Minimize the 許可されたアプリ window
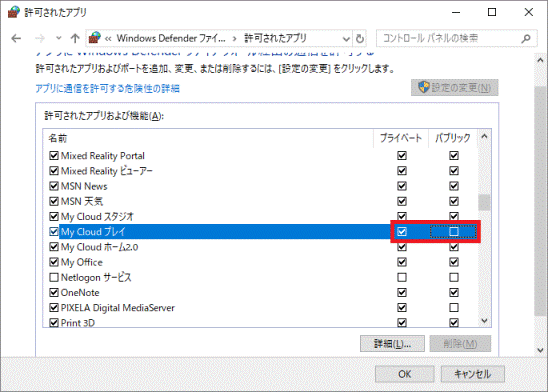Image resolution: width=548 pixels, height=392 pixels. [x=456, y=12]
